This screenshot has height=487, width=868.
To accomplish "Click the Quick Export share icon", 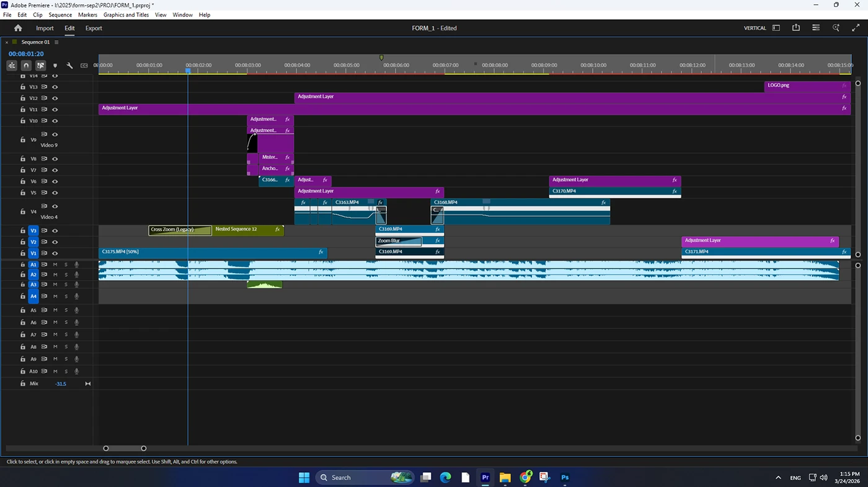I will point(796,28).
